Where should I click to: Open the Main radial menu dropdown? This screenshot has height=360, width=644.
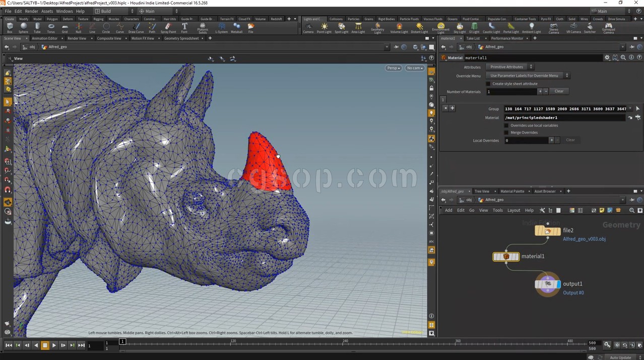point(159,11)
